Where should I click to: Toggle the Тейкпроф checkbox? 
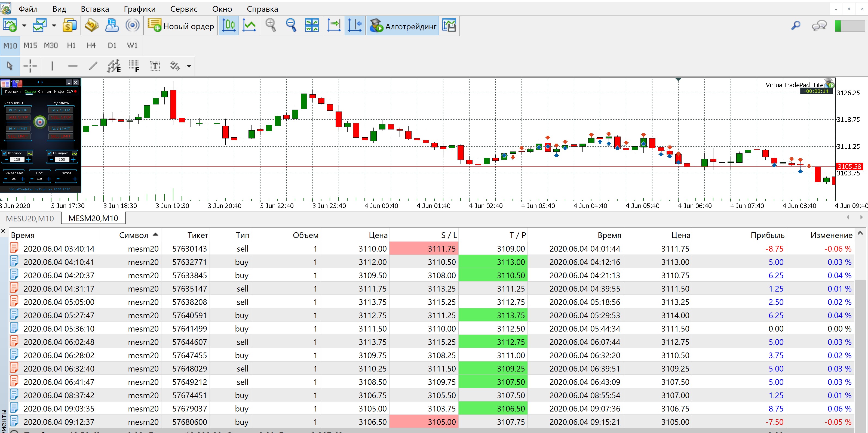(49, 153)
